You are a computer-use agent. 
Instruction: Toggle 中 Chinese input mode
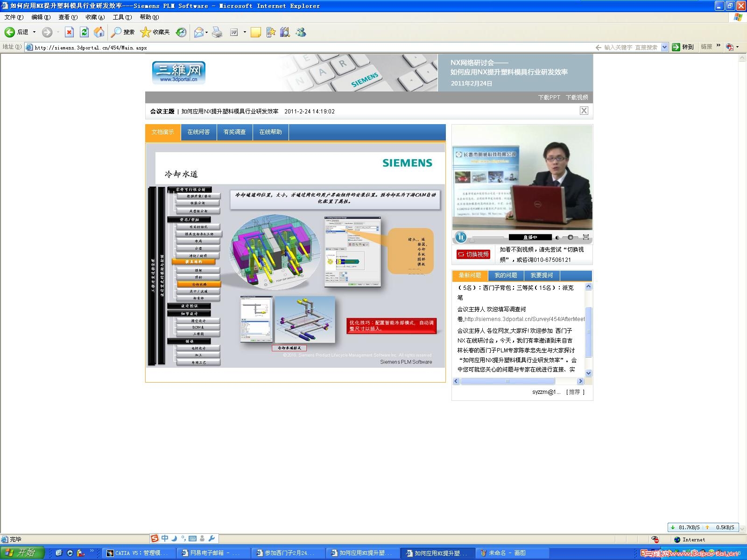tap(165, 539)
